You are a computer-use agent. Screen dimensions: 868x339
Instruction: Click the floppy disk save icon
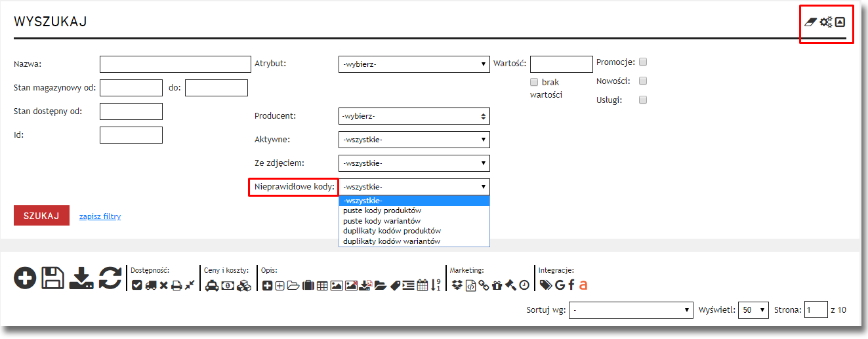coord(52,278)
